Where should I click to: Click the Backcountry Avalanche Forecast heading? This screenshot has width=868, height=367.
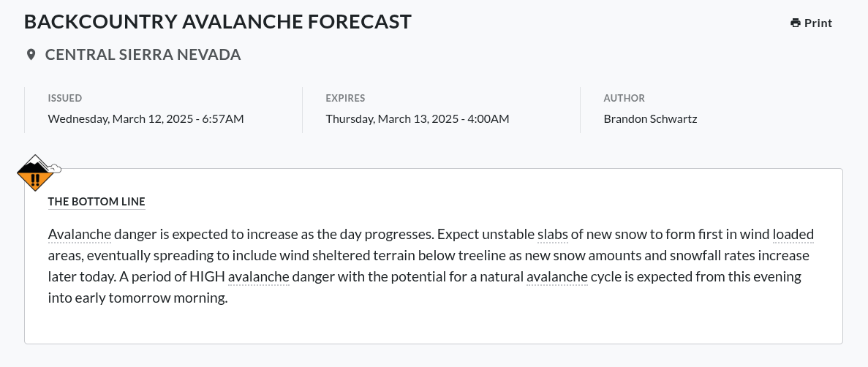click(x=218, y=22)
